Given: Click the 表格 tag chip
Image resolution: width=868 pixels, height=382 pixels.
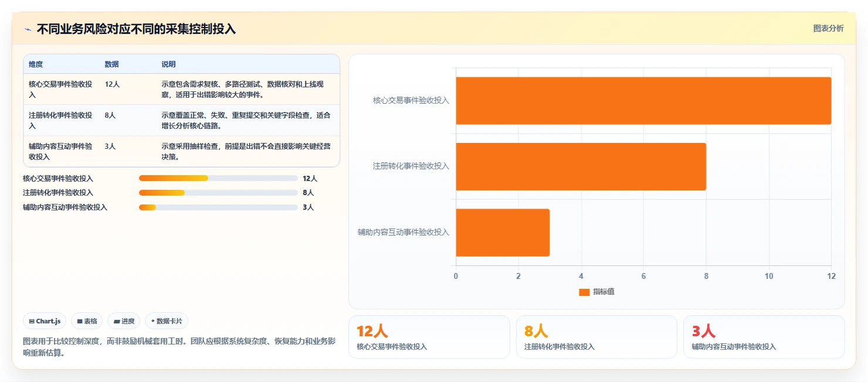Looking at the screenshot, I should coord(87,321).
